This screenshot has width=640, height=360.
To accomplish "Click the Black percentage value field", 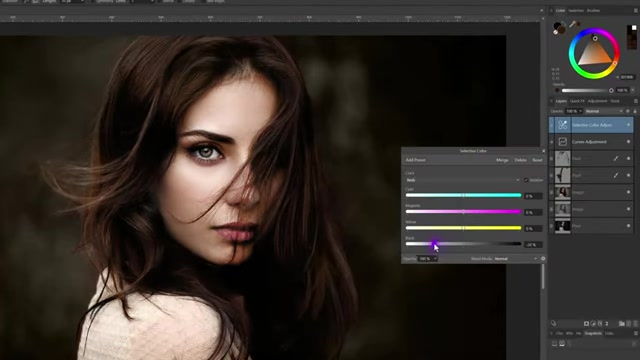I will point(533,244).
